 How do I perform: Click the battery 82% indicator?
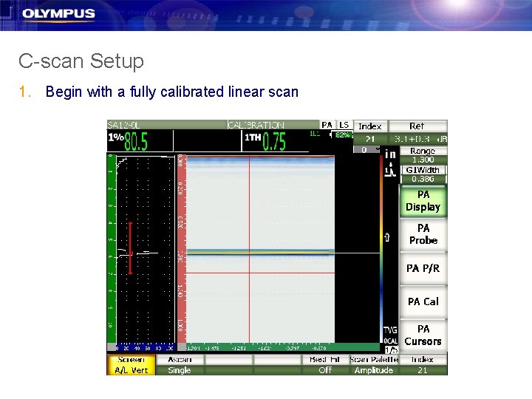tap(342, 135)
